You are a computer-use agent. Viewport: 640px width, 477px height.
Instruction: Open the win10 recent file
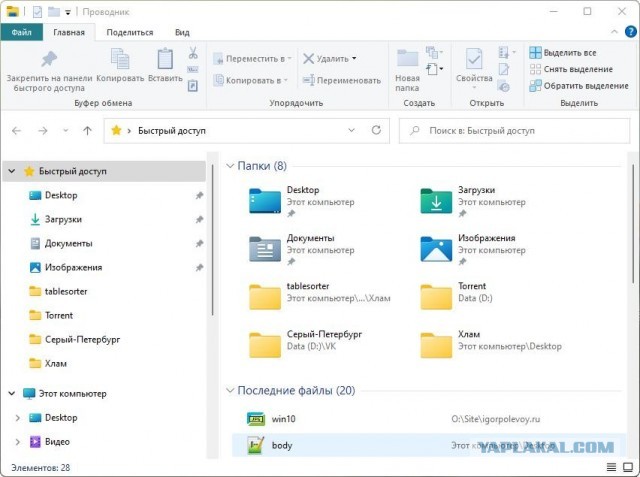point(429,419)
